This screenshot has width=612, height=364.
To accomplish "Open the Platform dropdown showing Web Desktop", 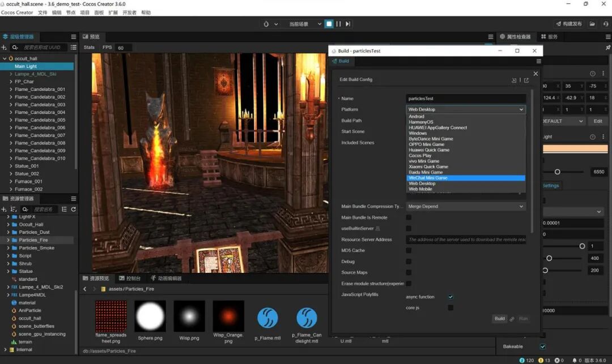I will coord(466,109).
